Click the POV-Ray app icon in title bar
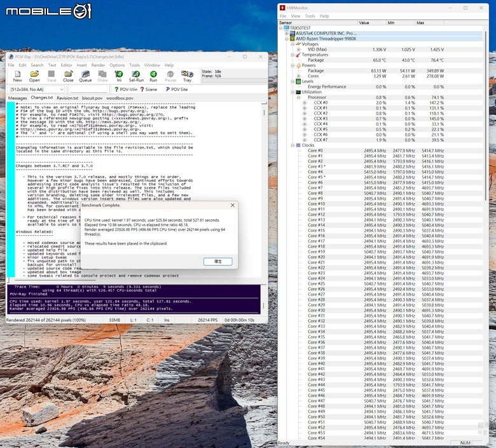Image resolution: width=496 pixels, height=448 pixels. tap(11, 57)
